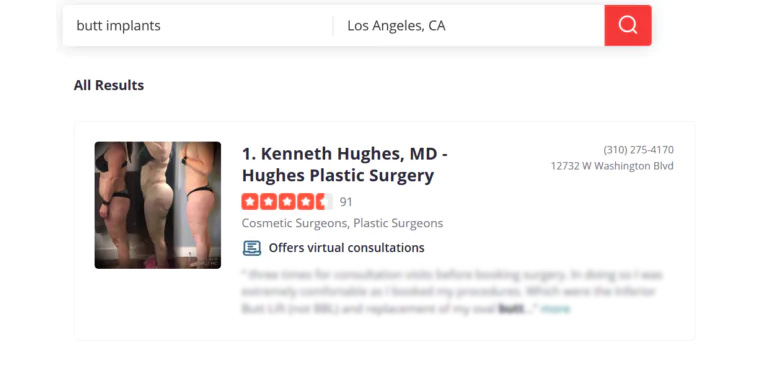Select the 'Cosmetic Surgeons' category link

(x=294, y=223)
